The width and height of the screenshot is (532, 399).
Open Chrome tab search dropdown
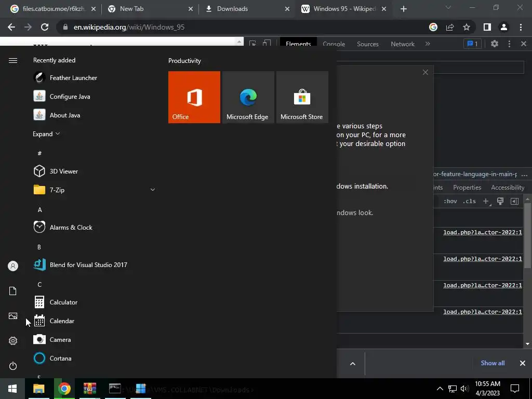448,8
